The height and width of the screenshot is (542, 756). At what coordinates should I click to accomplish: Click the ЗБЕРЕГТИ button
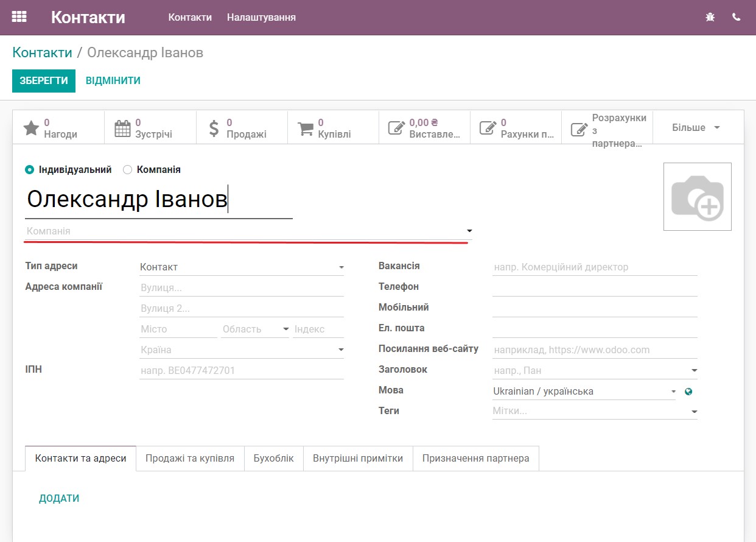point(43,80)
